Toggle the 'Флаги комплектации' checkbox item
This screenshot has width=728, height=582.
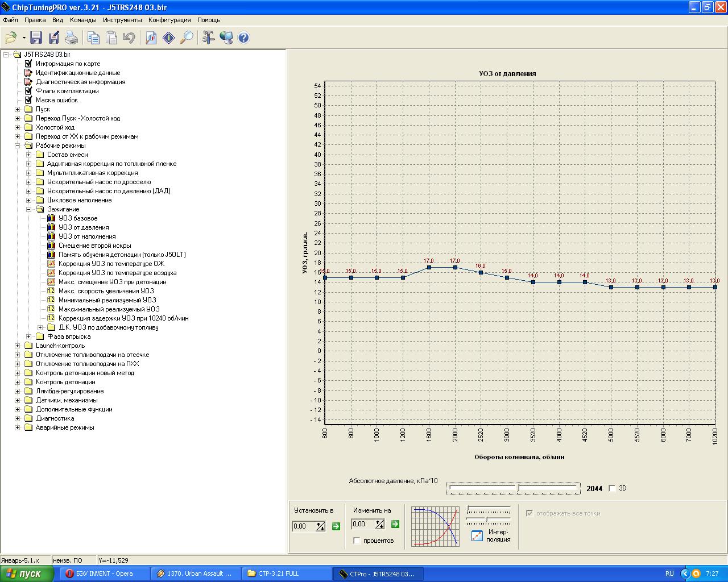[x=28, y=91]
